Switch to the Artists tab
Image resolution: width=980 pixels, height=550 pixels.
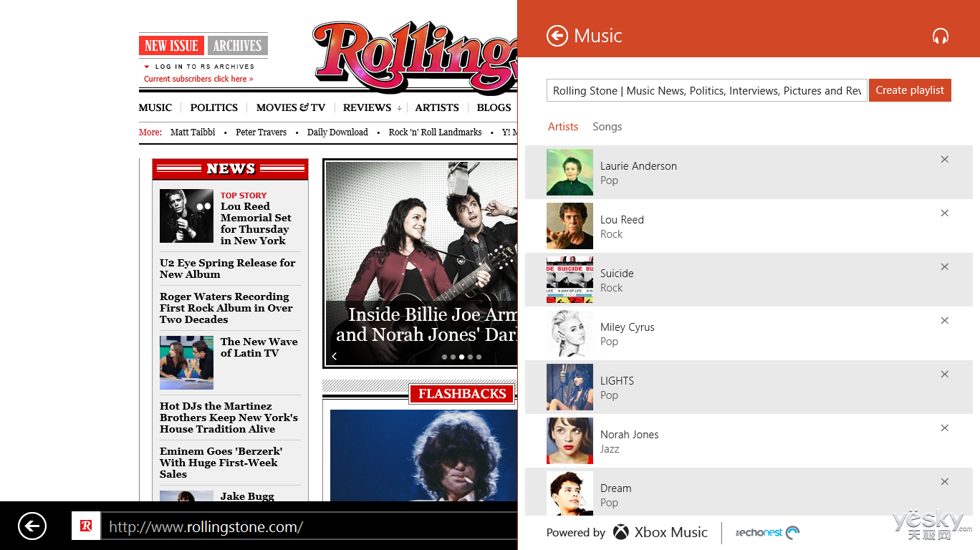coord(563,127)
